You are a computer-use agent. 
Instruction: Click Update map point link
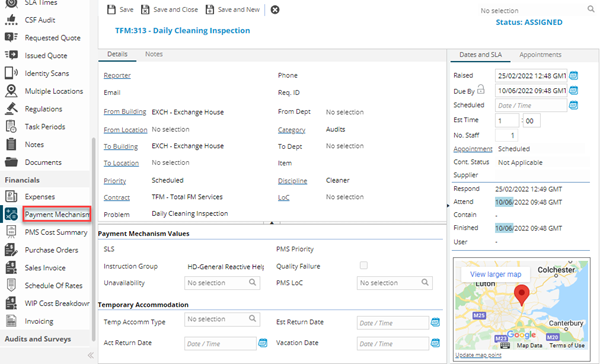478,355
